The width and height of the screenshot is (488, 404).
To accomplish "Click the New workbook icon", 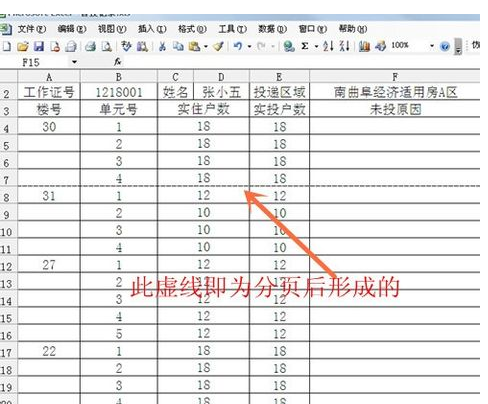I will pyautogui.click(x=7, y=46).
